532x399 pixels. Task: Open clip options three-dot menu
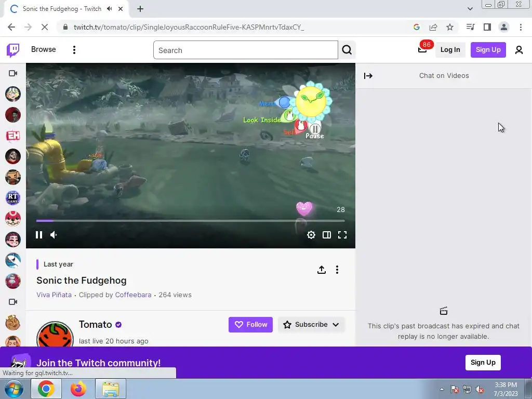coord(337,270)
